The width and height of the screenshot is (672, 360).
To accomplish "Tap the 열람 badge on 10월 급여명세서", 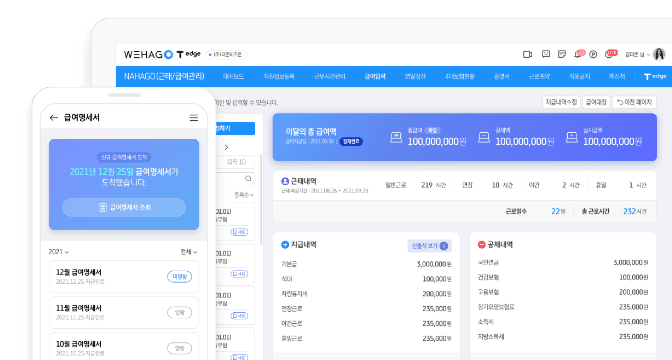I will point(180,348).
